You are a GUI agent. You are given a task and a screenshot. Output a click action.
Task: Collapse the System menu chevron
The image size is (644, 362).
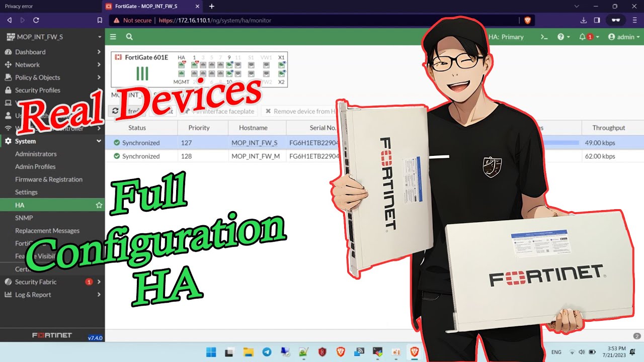click(99, 141)
